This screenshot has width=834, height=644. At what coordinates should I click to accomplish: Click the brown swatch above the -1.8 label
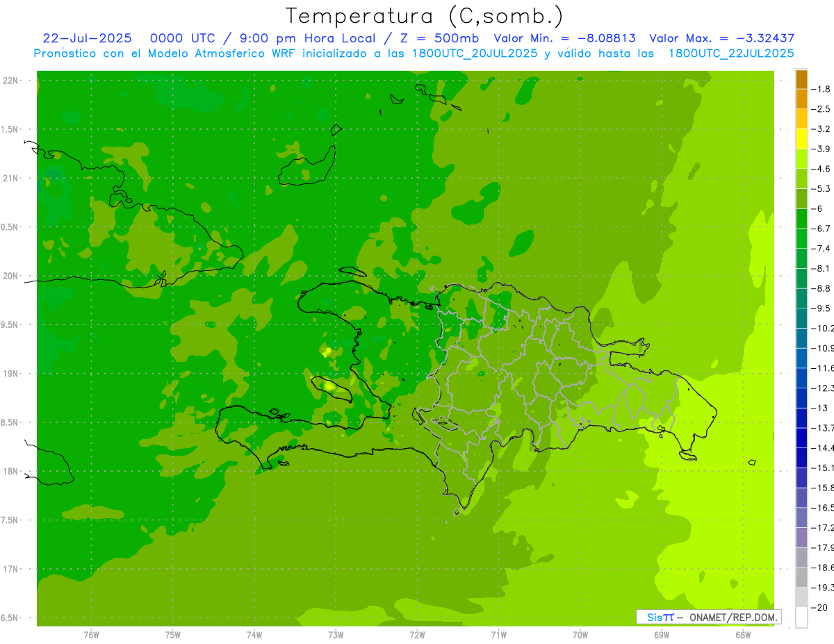pyautogui.click(x=801, y=79)
